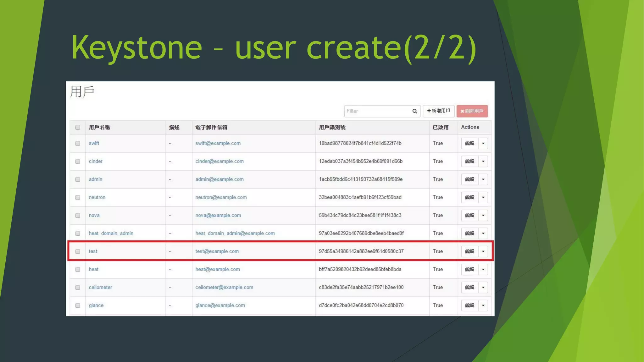Check the checkbox for test user
Screen dimensions: 644x362
point(78,251)
